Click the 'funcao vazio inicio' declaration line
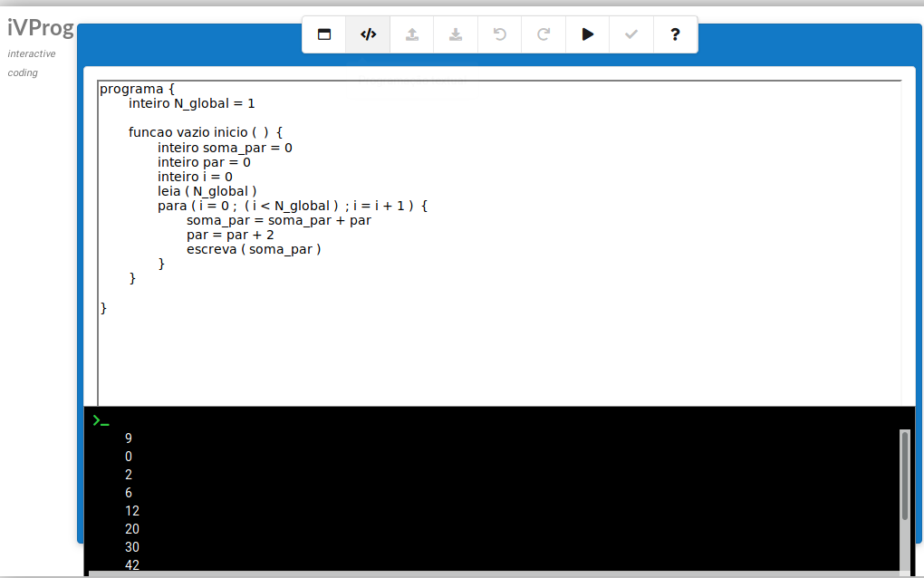Screen dimensions: 924x578 206,132
